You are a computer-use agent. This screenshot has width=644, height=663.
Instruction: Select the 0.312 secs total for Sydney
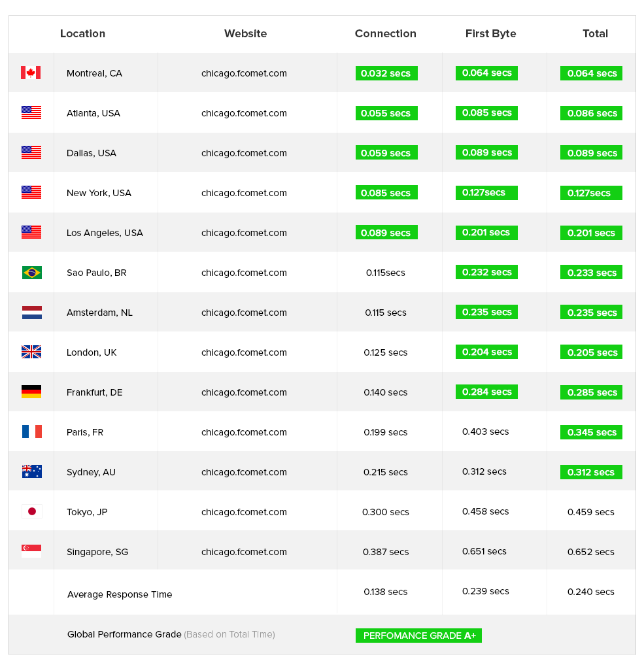591,472
